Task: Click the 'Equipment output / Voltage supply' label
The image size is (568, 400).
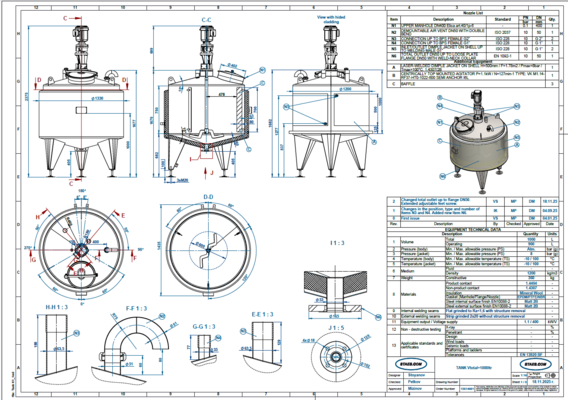Action: [429, 321]
